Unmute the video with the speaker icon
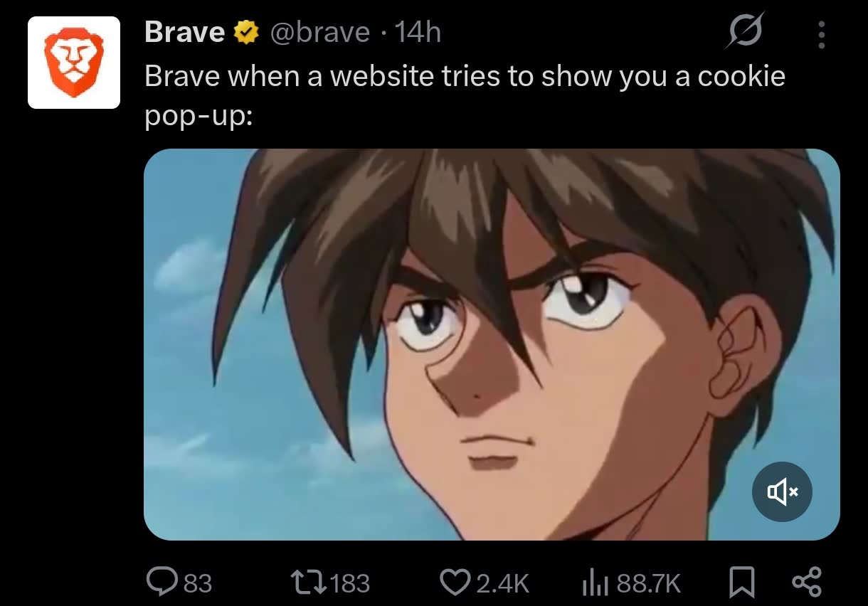 pyautogui.click(x=782, y=491)
